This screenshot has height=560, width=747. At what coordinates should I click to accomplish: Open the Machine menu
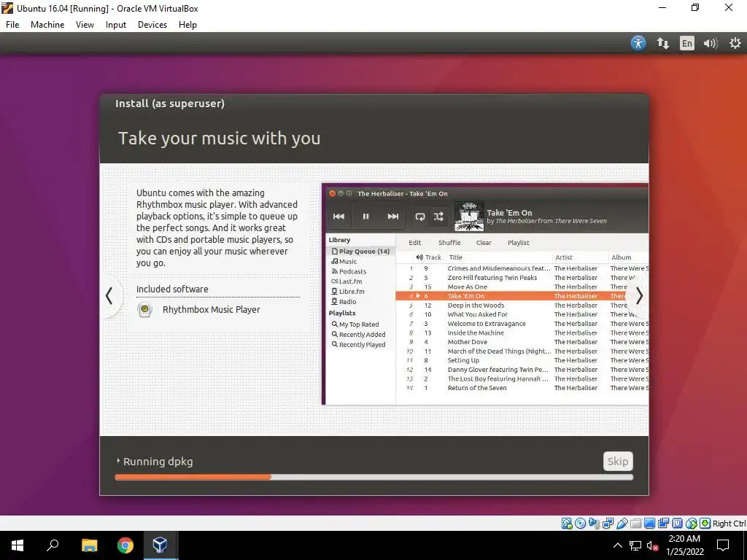point(47,25)
